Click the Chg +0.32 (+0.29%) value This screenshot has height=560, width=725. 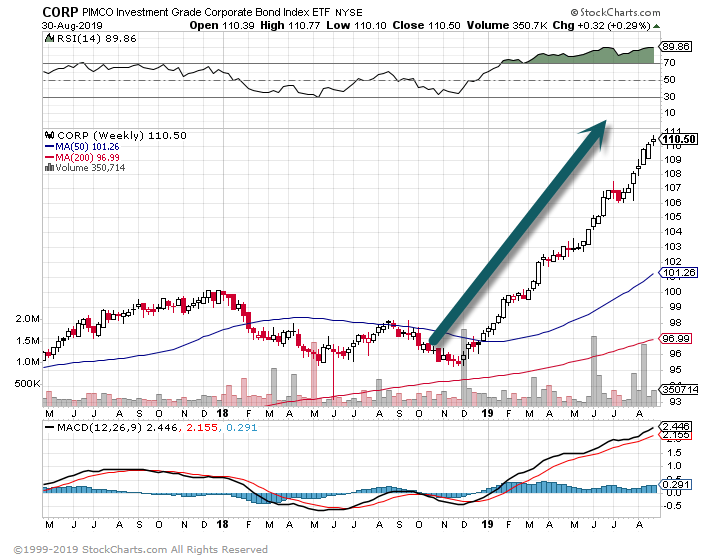[602, 25]
